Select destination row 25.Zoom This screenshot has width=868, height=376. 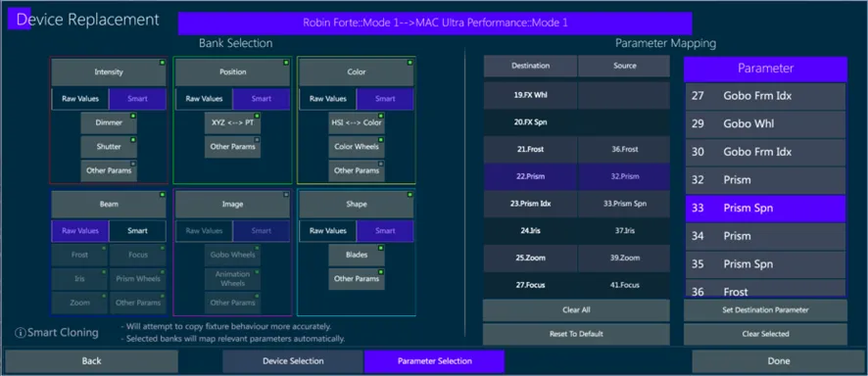530,258
